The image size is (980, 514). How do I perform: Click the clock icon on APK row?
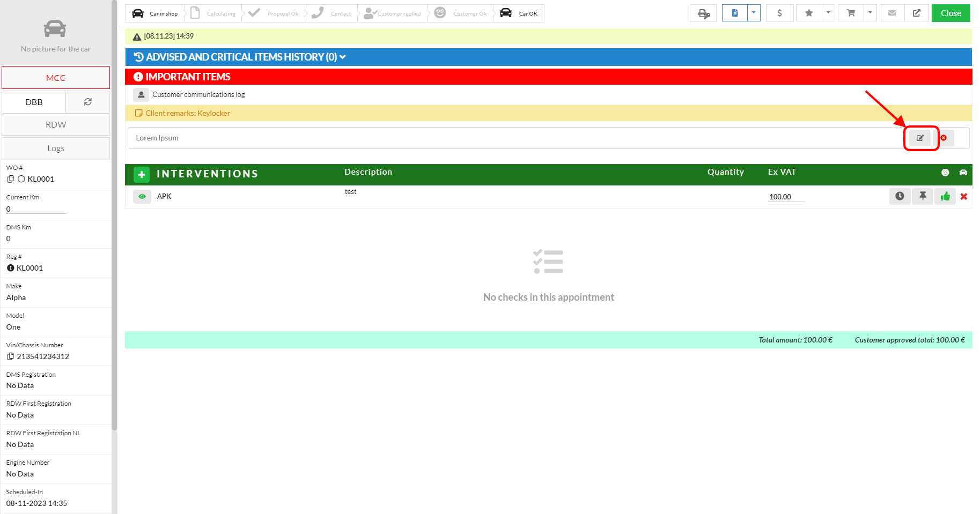(900, 197)
